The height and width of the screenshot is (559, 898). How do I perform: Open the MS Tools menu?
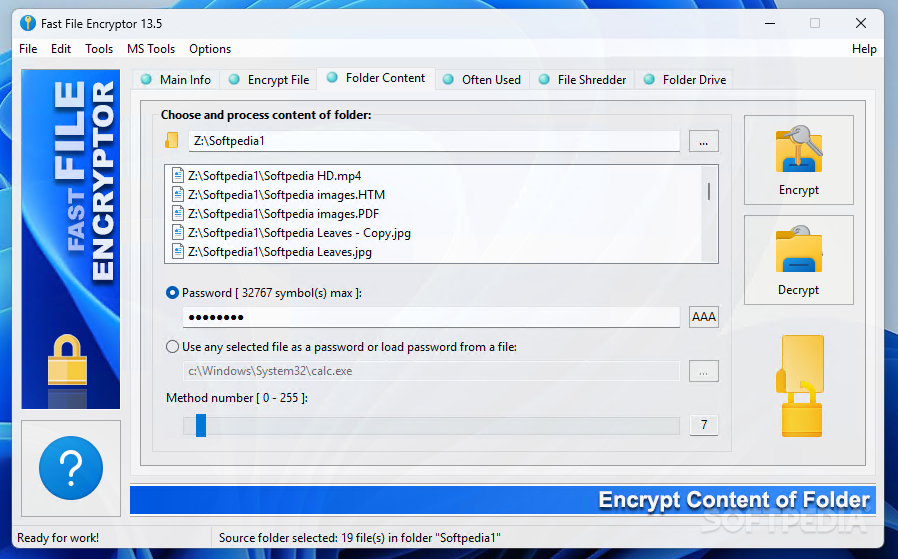(x=151, y=49)
